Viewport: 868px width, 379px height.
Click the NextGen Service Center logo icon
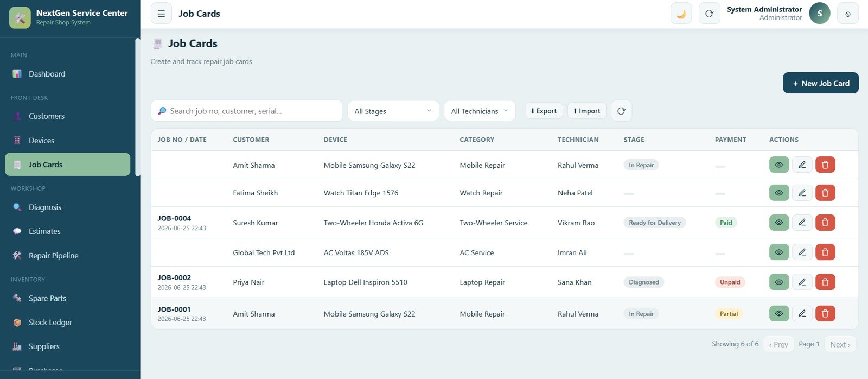[20, 18]
